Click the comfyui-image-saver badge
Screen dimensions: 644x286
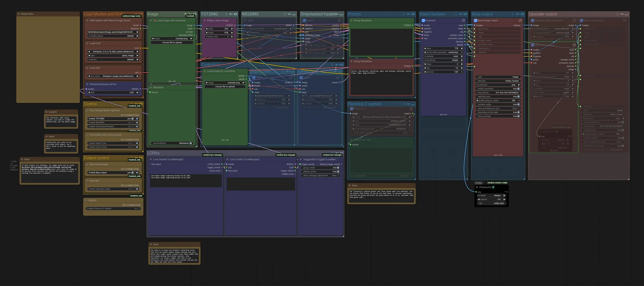[x=131, y=16]
